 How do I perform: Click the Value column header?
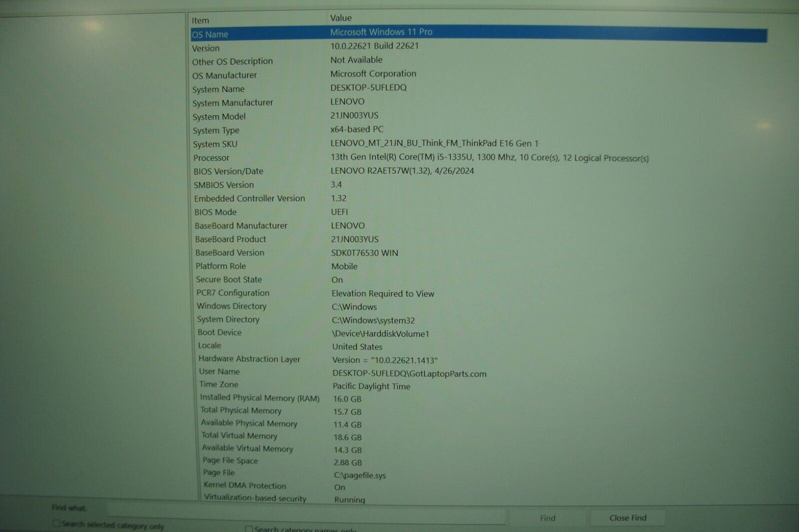[547, 18]
